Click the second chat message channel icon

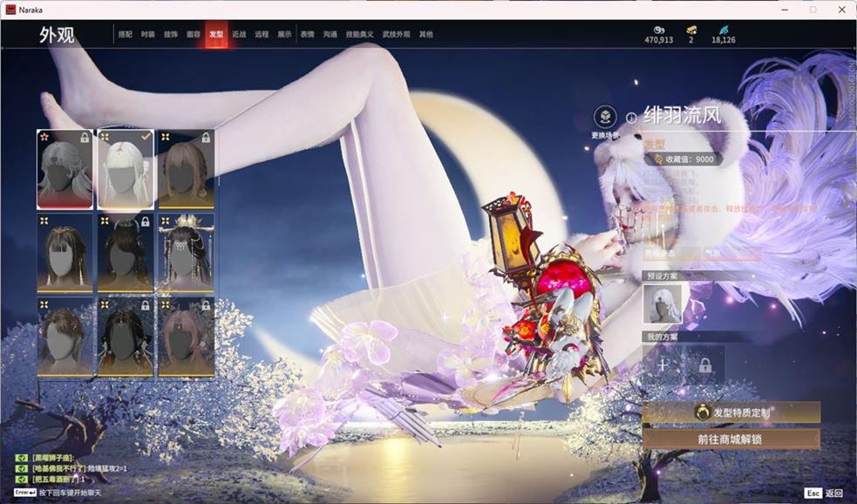(x=21, y=468)
